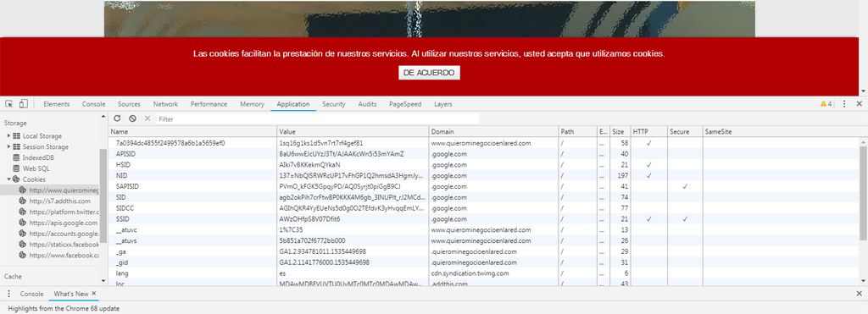Click the DE ACUERDO cookie consent button
Screen dimensions: 868x314
429,73
